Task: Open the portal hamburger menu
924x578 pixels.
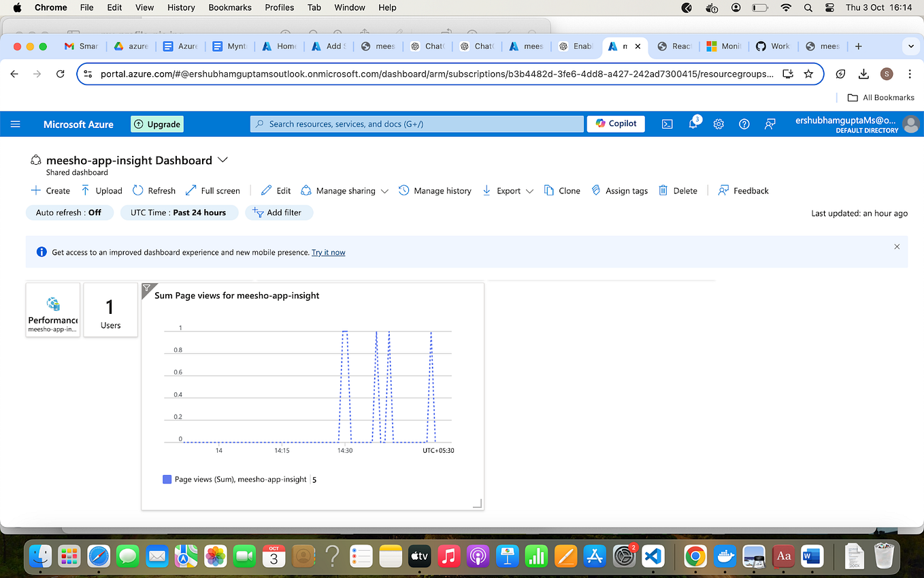Action: point(15,124)
